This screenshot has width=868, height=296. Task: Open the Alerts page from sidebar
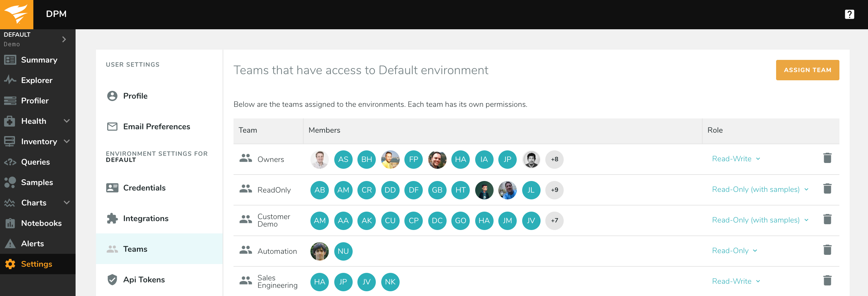pyautogui.click(x=33, y=244)
